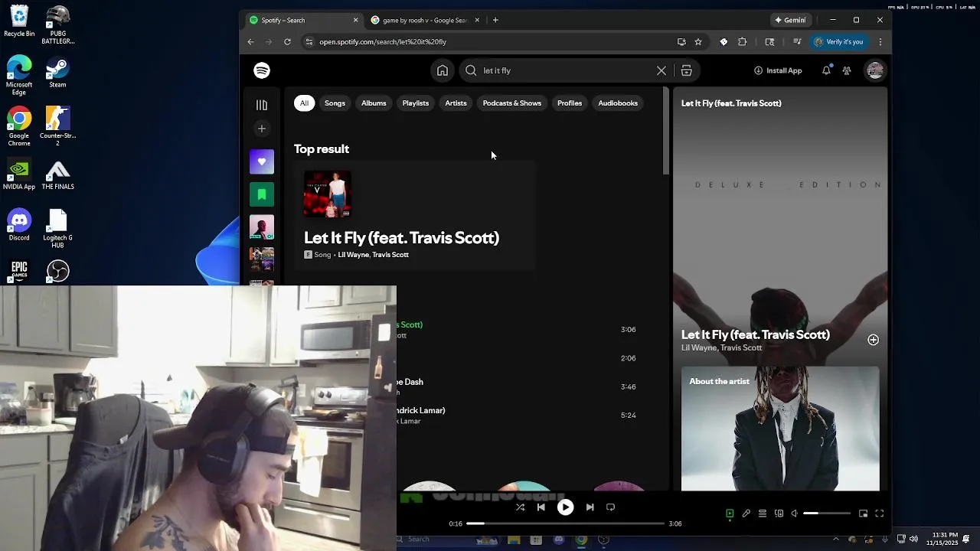The image size is (980, 551).
Task: Select the Albums filter chip
Action: pyautogui.click(x=374, y=103)
